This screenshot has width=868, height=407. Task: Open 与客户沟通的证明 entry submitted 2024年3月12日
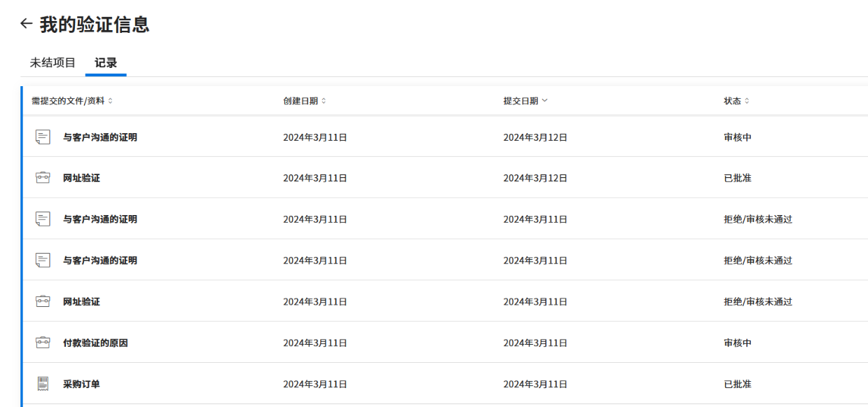click(100, 137)
